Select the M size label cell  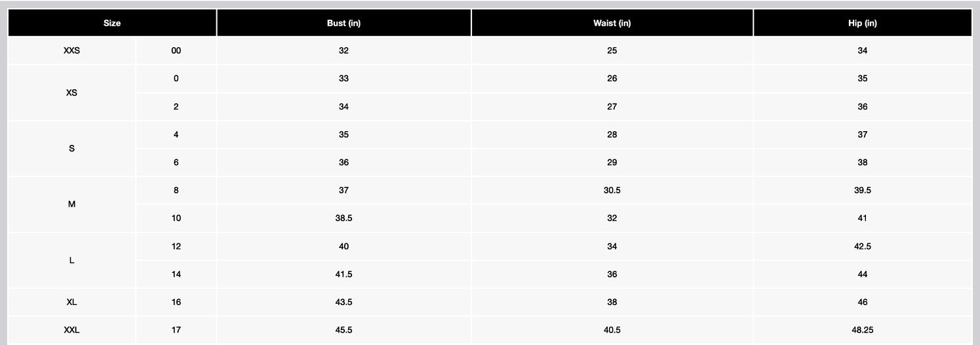pyautogui.click(x=72, y=204)
